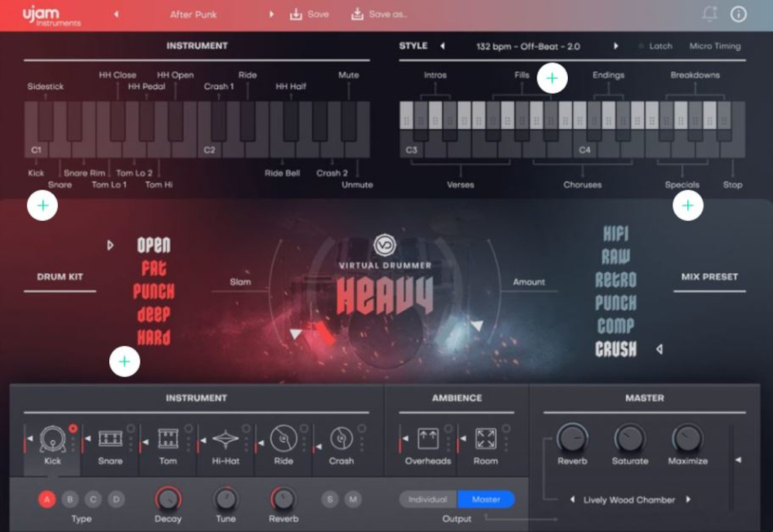This screenshot has width=773, height=532.
Task: Choose the OPEN drum kit
Action: (154, 245)
